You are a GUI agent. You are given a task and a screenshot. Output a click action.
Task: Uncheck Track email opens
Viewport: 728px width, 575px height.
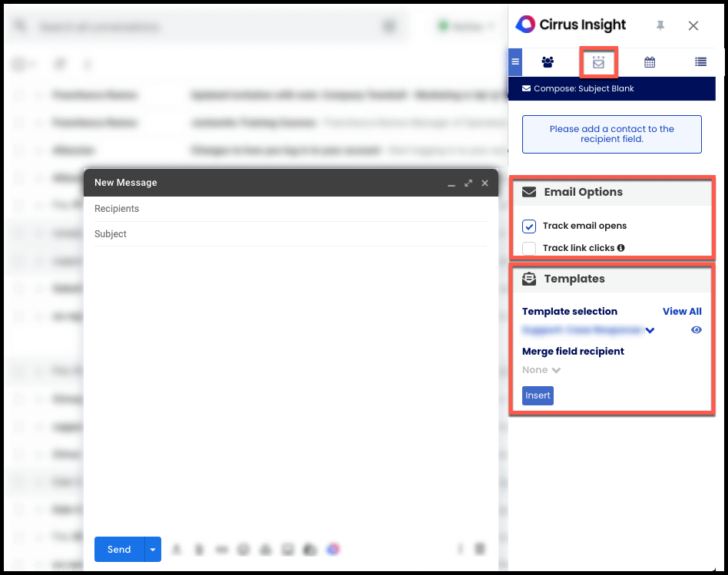point(528,226)
